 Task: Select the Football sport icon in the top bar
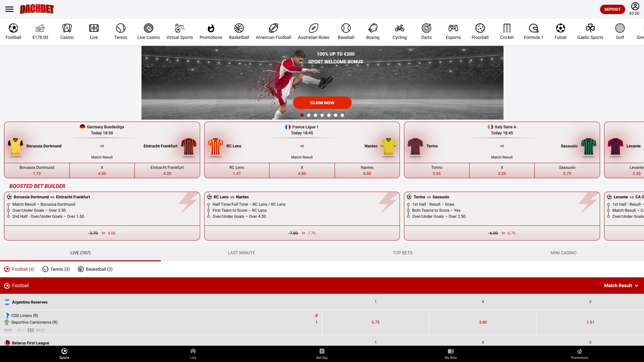coord(13,32)
